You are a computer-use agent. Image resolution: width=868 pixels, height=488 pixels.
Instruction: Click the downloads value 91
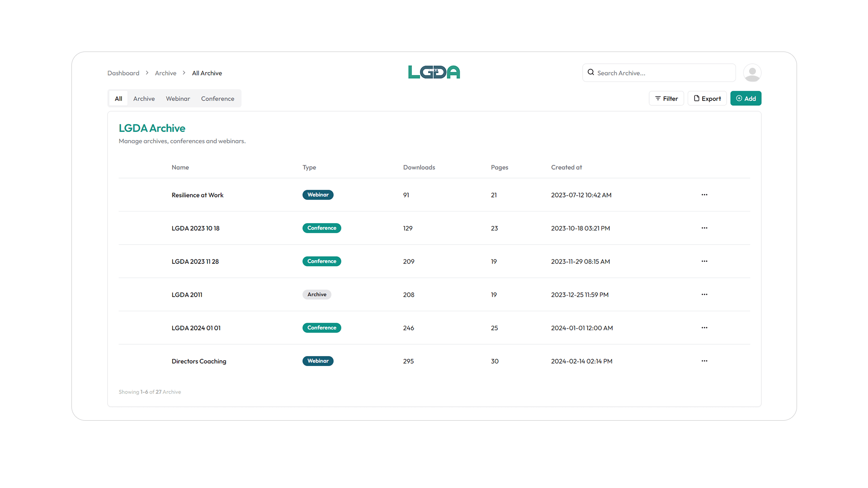pos(406,195)
